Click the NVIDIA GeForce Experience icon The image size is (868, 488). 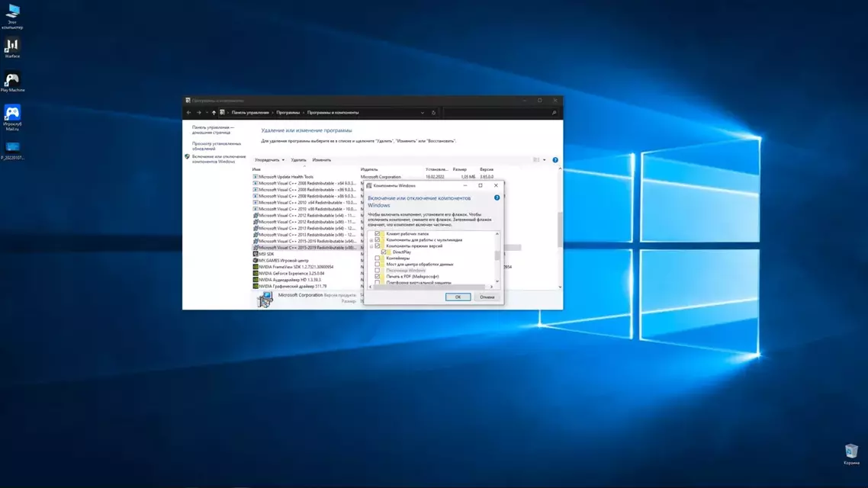coord(256,273)
